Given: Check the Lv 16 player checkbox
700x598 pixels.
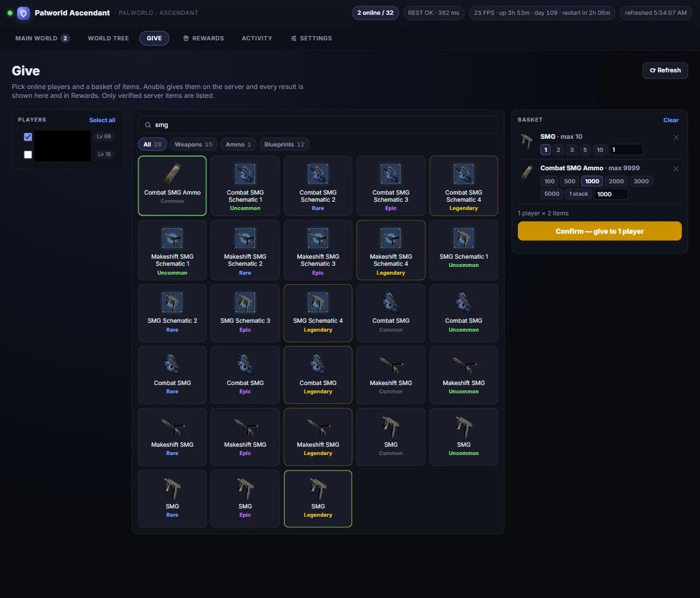Looking at the screenshot, I should point(28,154).
